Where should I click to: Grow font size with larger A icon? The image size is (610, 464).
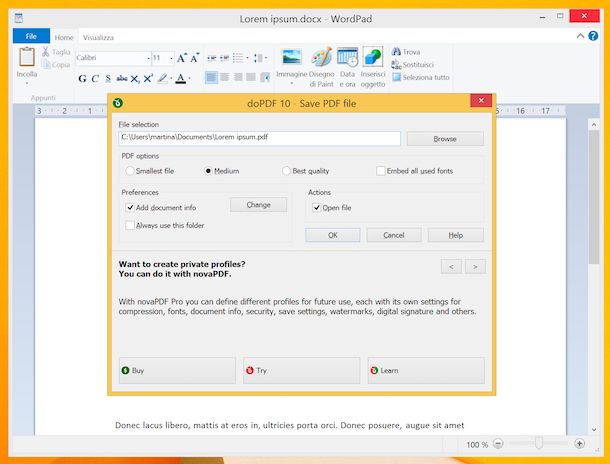(x=181, y=58)
